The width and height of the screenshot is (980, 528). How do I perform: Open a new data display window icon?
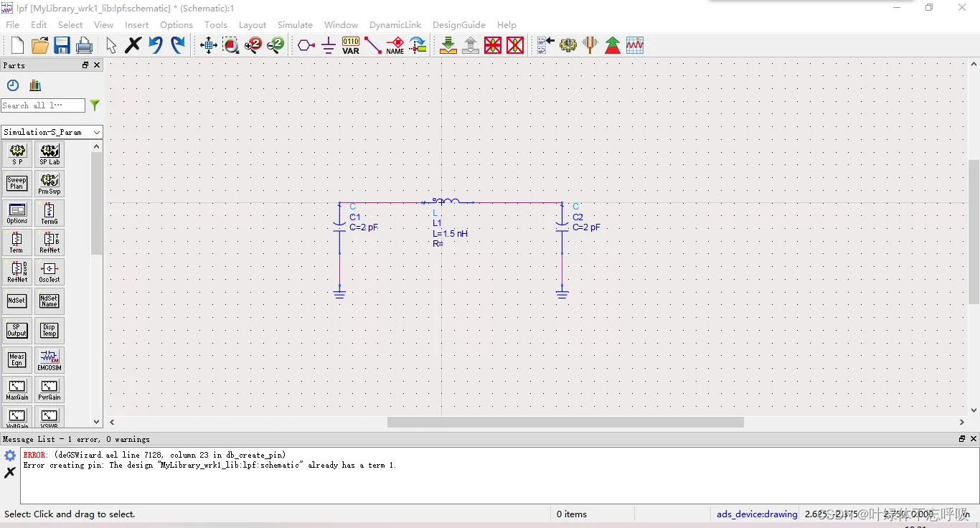coord(635,45)
